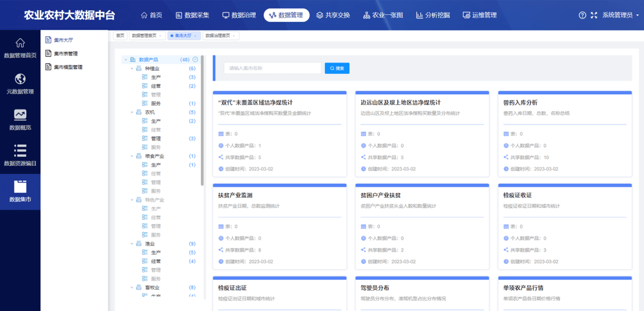Close the 集市大厅 page tab
644x311 pixels.
pyautogui.click(x=196, y=36)
